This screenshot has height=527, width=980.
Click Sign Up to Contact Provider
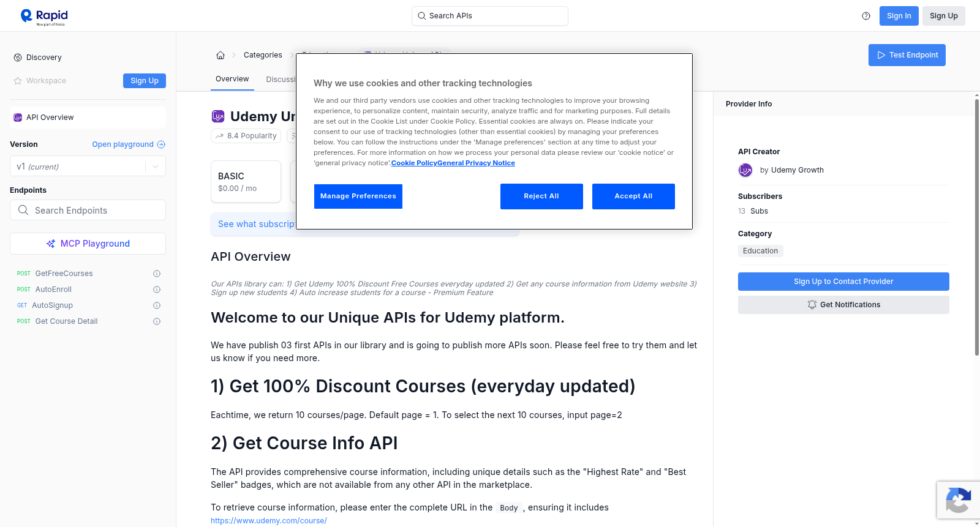tap(843, 282)
